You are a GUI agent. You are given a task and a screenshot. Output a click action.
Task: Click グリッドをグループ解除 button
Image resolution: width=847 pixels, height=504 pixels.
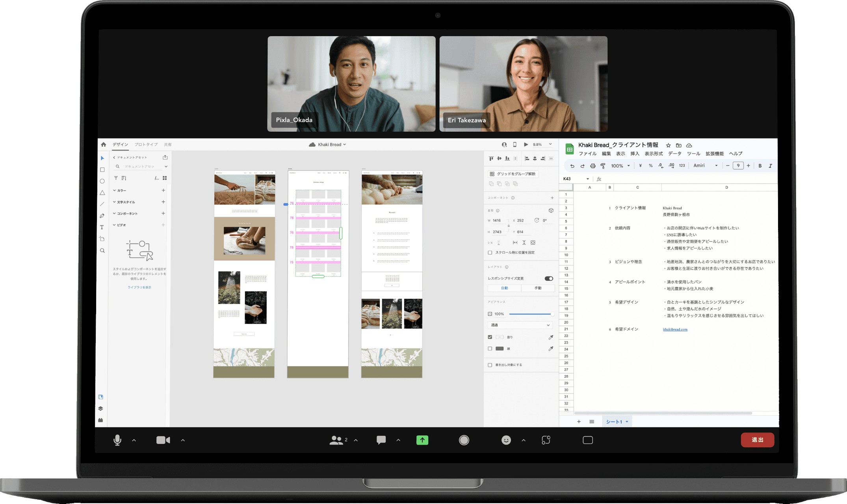pyautogui.click(x=513, y=174)
